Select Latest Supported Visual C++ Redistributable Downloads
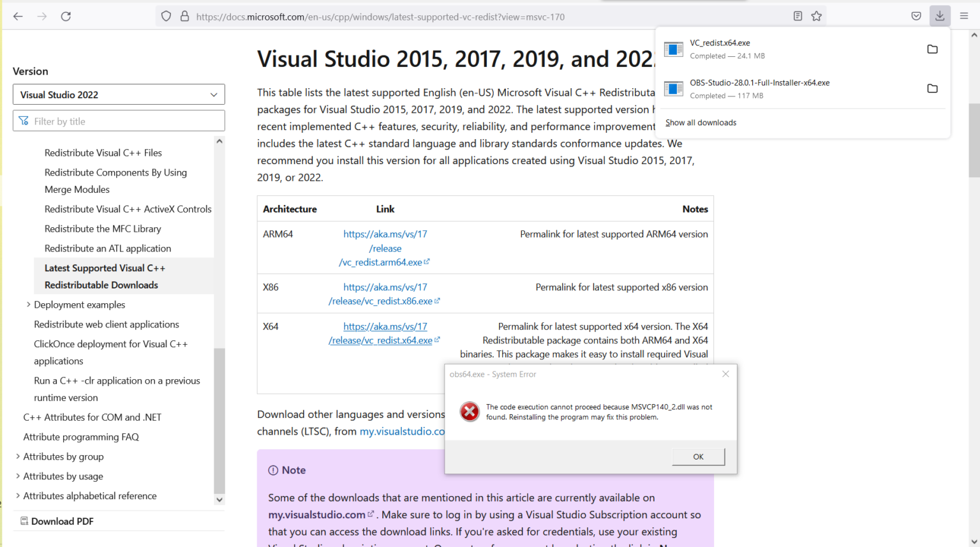The width and height of the screenshot is (980, 547). 124,276
